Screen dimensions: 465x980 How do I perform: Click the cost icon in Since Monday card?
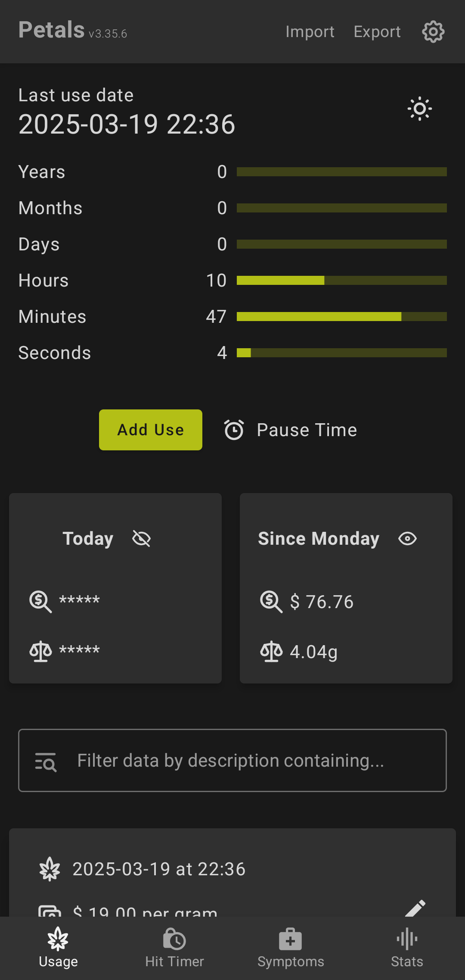(x=271, y=602)
